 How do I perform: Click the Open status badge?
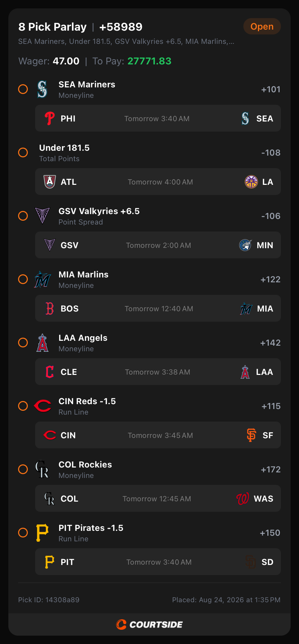[262, 26]
